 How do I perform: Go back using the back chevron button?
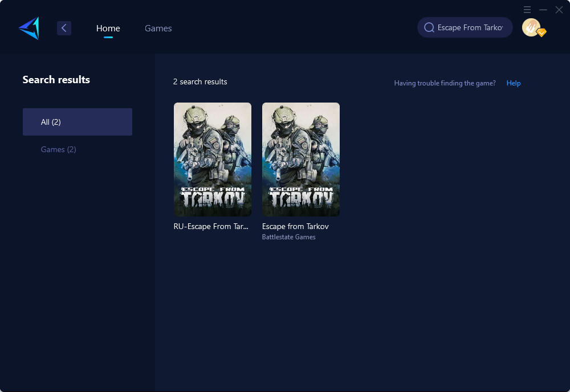(64, 28)
